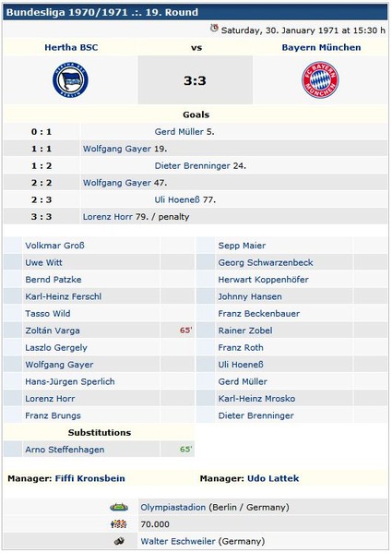This screenshot has width=392, height=553.
Task: Click the attendance crowd icon
Action: tap(119, 524)
